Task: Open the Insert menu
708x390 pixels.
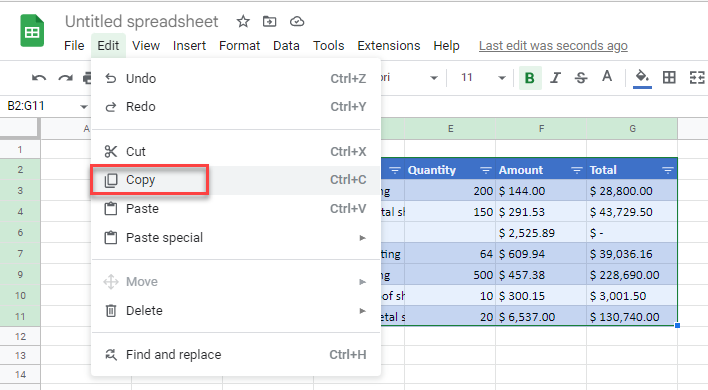Action: [x=189, y=46]
